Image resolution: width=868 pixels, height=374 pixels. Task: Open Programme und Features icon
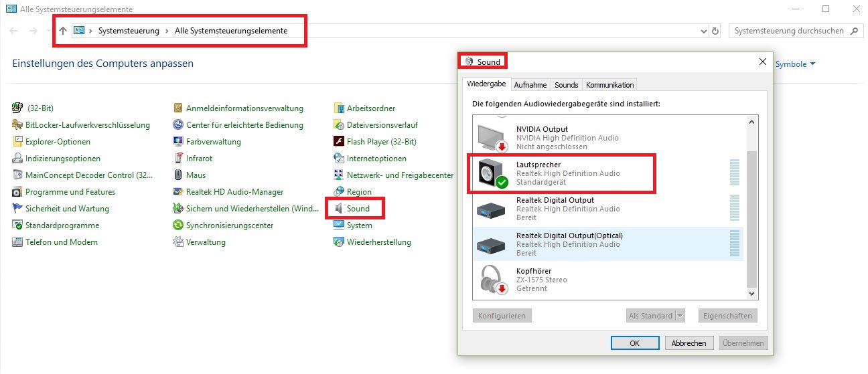coord(18,192)
